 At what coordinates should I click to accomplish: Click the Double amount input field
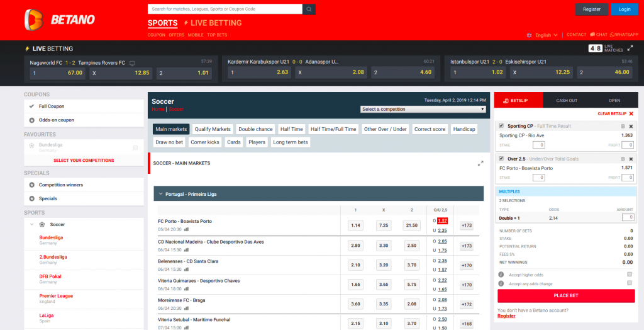tap(628, 218)
